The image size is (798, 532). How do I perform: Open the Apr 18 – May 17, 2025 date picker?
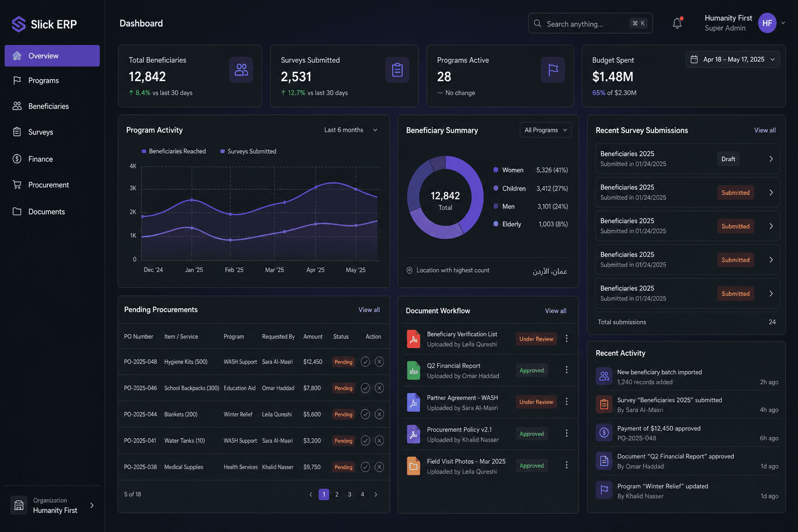pyautogui.click(x=733, y=59)
